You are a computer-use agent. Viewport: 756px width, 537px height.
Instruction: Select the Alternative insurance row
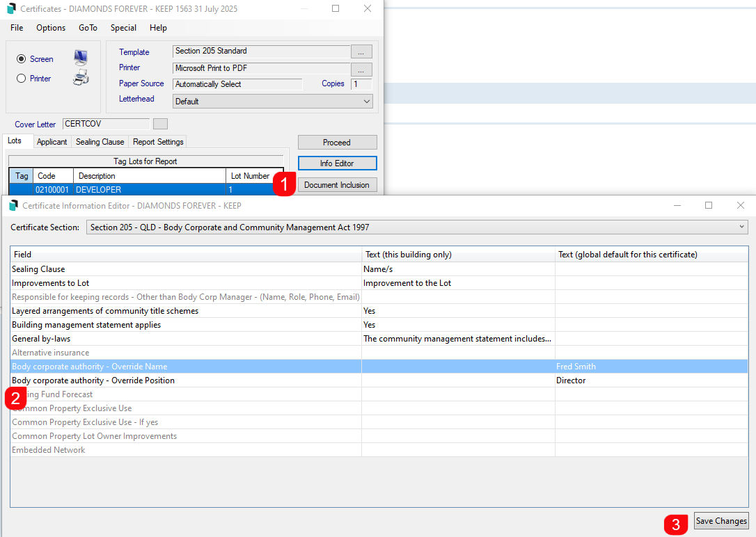(379, 353)
